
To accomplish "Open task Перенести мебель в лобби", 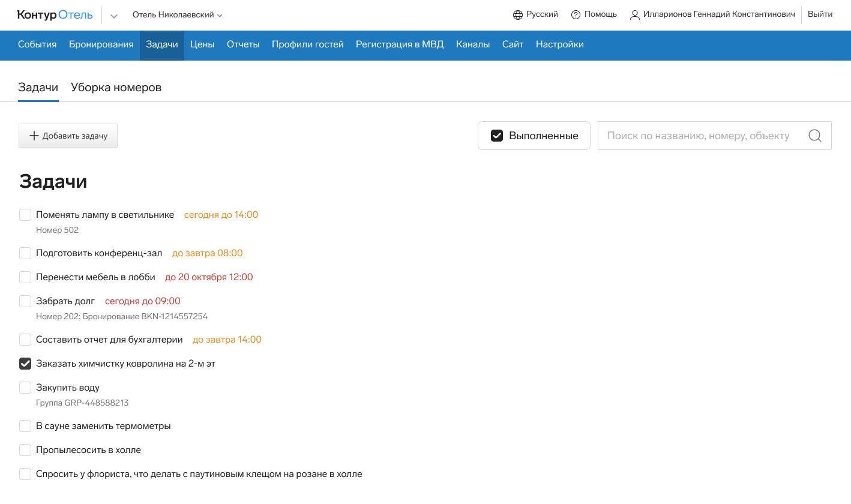I will [x=95, y=277].
